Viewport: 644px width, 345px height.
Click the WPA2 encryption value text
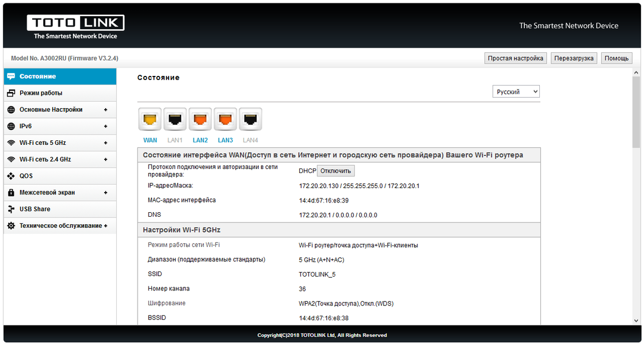[346, 304]
